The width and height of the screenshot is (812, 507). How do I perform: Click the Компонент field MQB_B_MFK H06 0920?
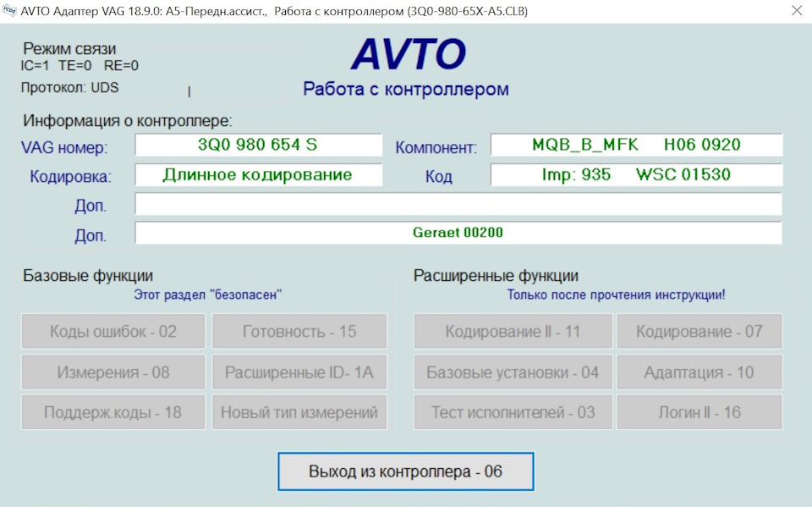pyautogui.click(x=636, y=145)
